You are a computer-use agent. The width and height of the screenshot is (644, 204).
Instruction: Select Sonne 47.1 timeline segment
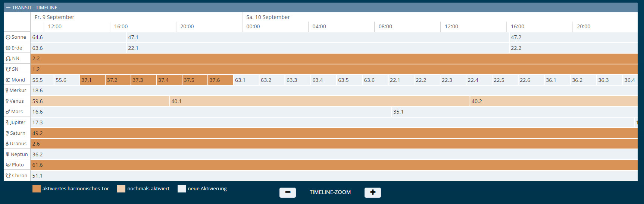tap(317, 37)
